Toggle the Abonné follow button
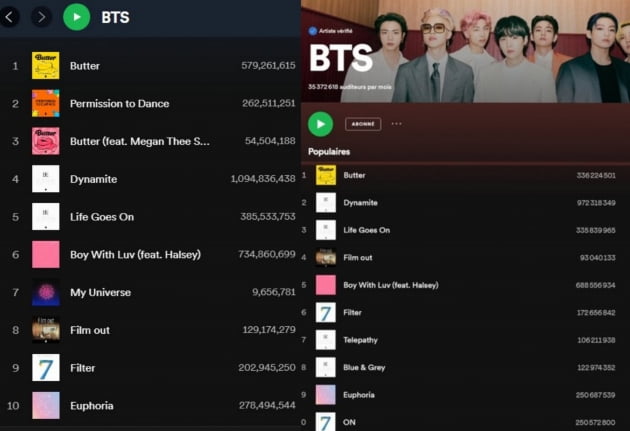 tap(363, 124)
